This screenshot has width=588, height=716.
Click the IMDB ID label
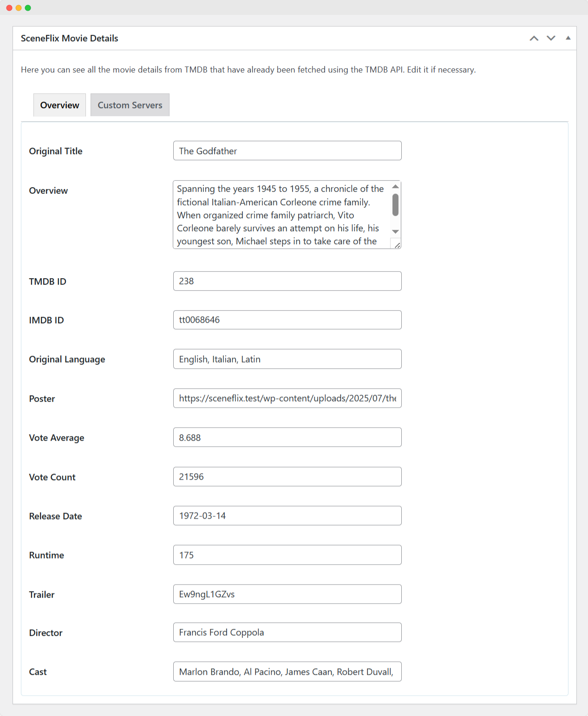[46, 320]
